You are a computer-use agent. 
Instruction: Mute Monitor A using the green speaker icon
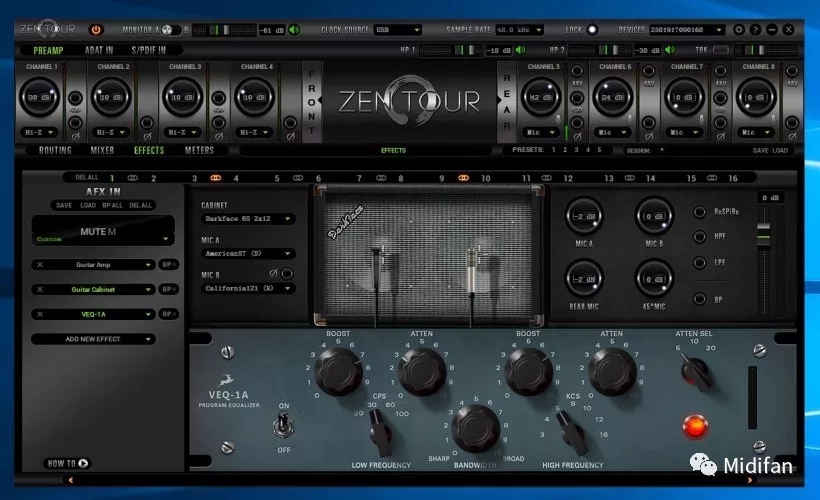pos(294,30)
